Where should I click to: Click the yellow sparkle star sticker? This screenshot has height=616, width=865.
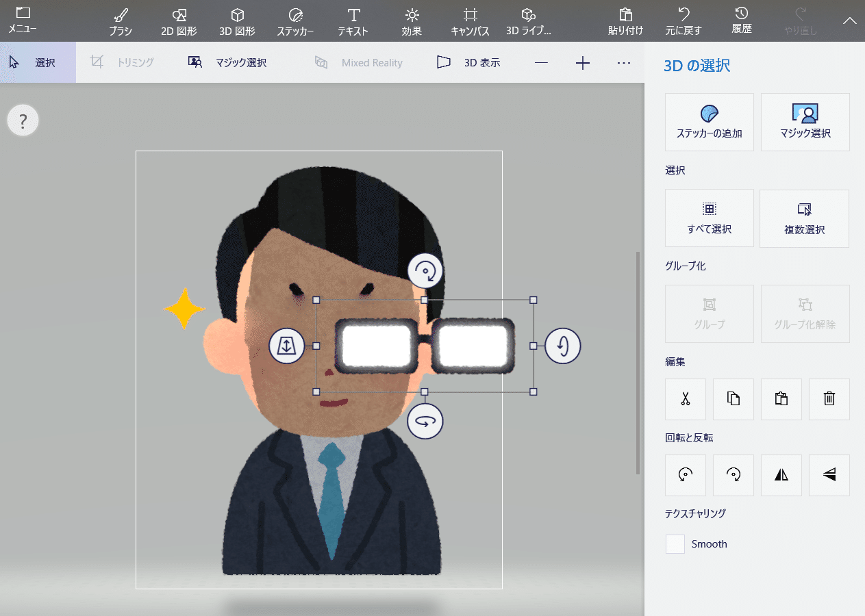point(184,309)
